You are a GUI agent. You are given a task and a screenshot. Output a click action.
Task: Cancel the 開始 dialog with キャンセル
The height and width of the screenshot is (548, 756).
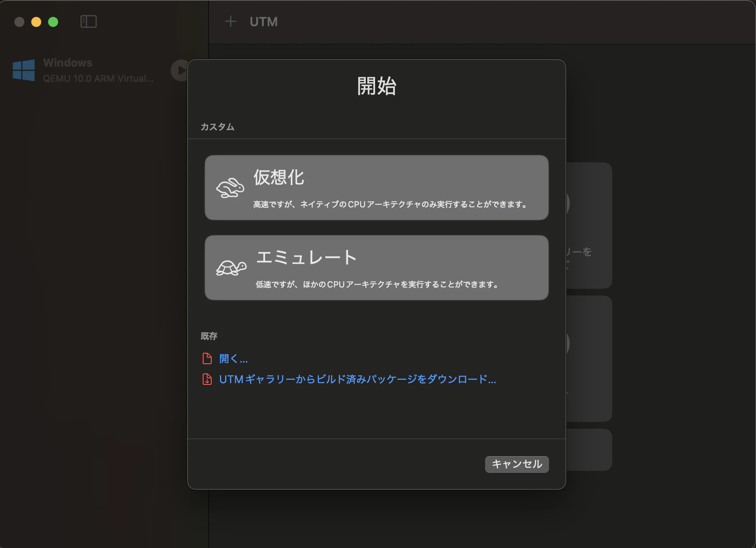tap(517, 464)
